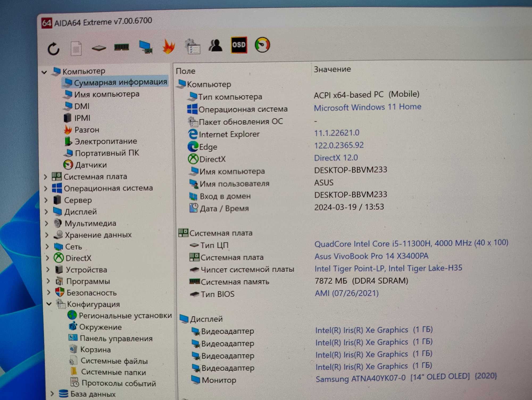Select Системные папки in the tree
The width and height of the screenshot is (532, 400).
113,372
